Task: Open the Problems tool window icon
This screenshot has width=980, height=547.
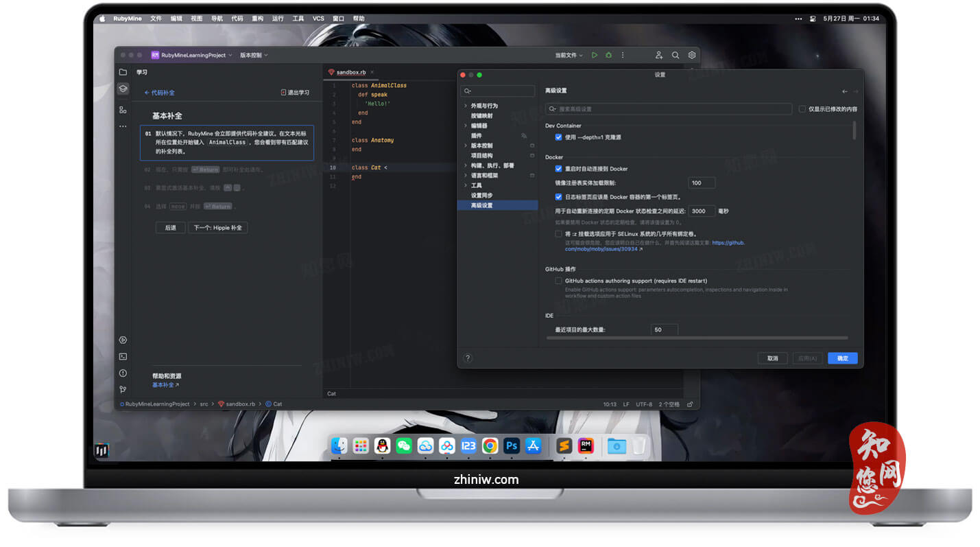Action: (x=123, y=373)
